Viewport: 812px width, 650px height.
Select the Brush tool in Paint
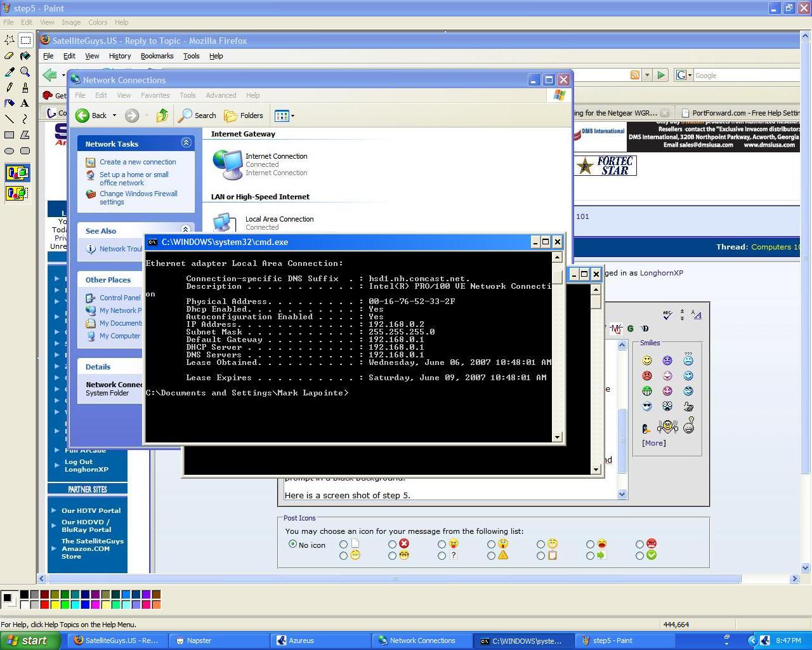25,88
